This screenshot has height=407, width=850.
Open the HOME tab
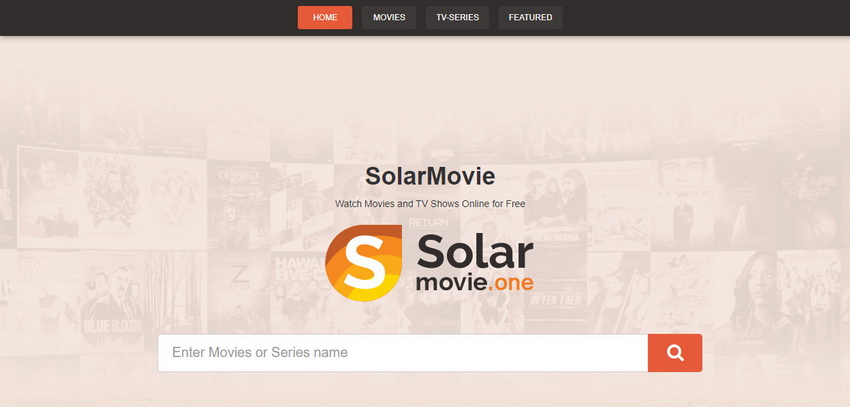(325, 17)
